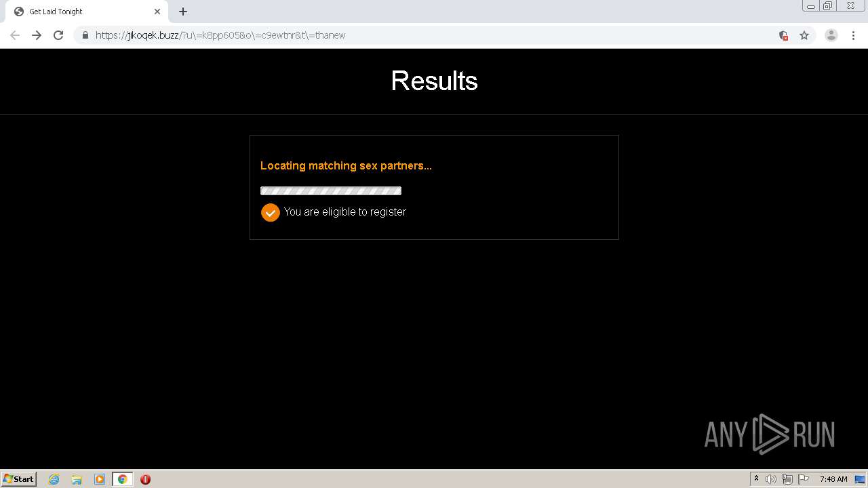Click the browser forward arrow
The height and width of the screenshot is (488, 868).
point(37,35)
